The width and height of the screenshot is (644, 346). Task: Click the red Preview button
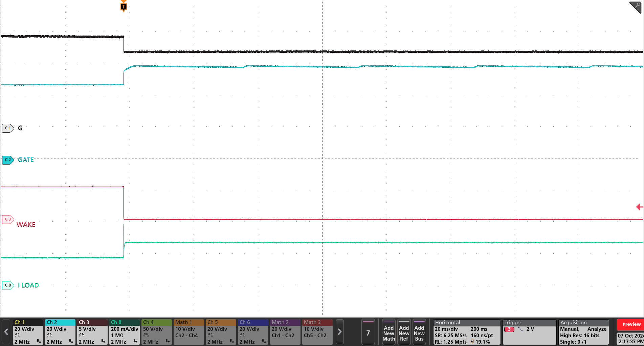631,324
